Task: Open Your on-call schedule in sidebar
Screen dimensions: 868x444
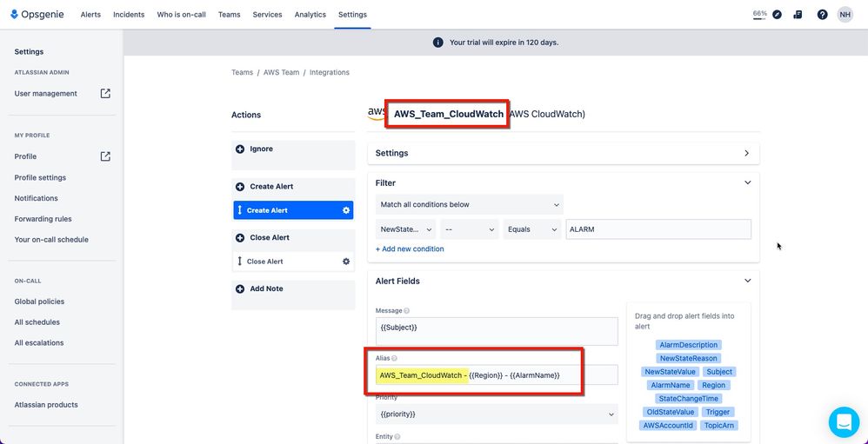Action: pyautogui.click(x=51, y=240)
